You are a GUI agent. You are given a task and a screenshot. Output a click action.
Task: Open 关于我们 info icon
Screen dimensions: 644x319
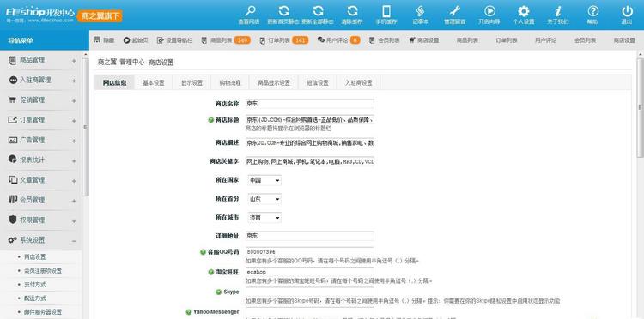558,11
